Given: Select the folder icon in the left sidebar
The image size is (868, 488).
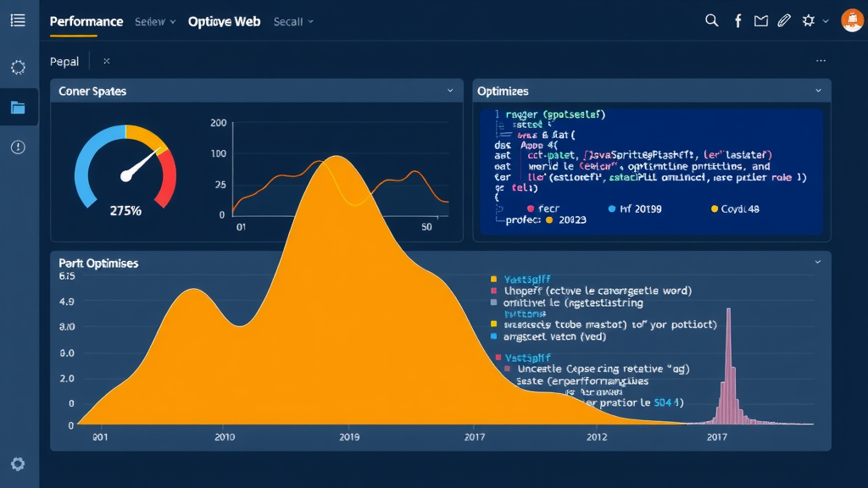Looking at the screenshot, I should [17, 107].
